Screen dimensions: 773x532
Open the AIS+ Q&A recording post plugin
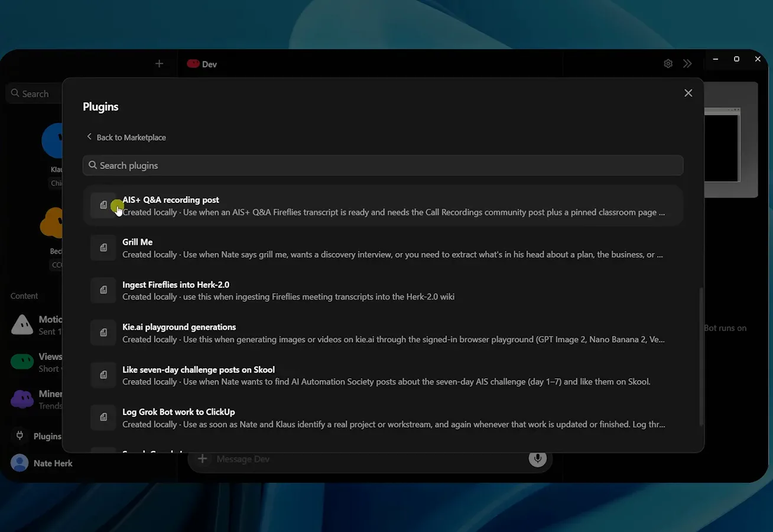click(x=383, y=206)
